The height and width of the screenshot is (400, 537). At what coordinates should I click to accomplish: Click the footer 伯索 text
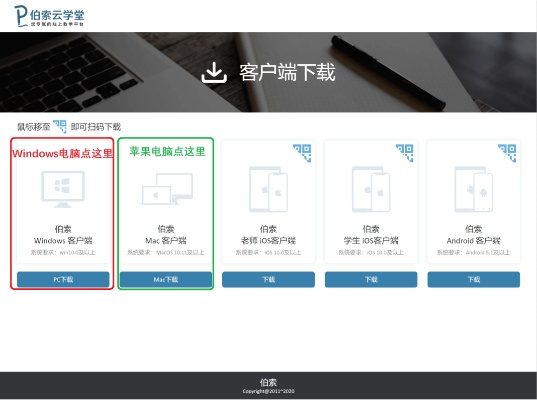[x=268, y=382]
